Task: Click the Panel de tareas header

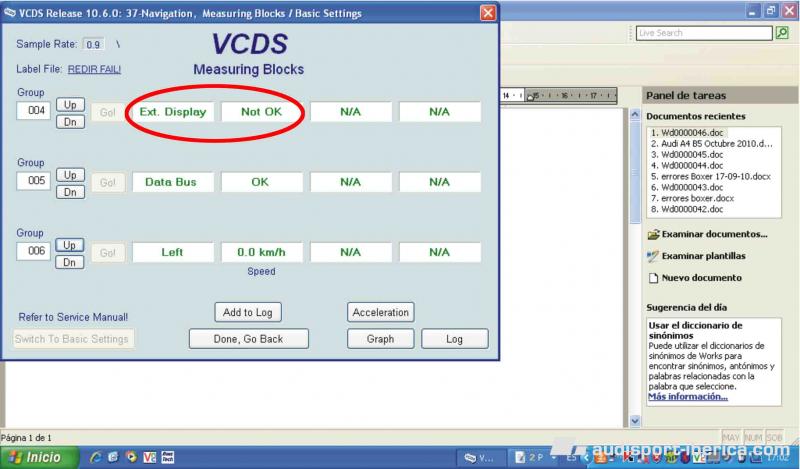Action: (x=719, y=95)
